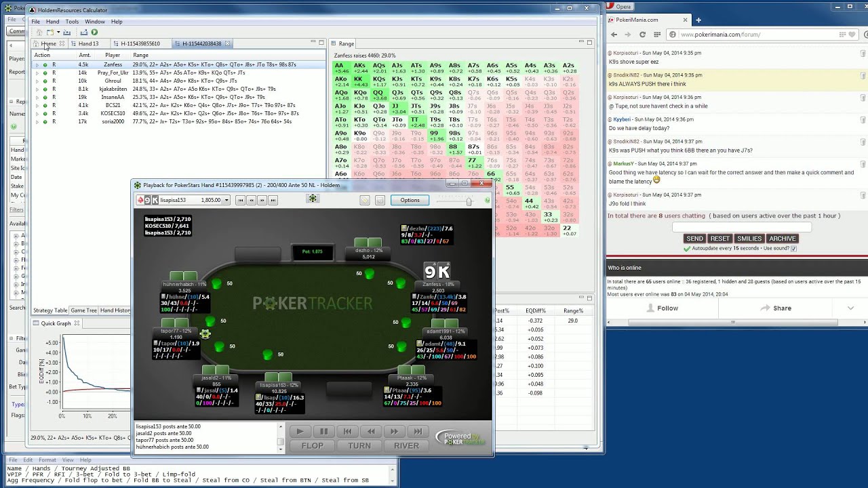
Task: Close the Quick Graph panel tab
Action: (77, 323)
